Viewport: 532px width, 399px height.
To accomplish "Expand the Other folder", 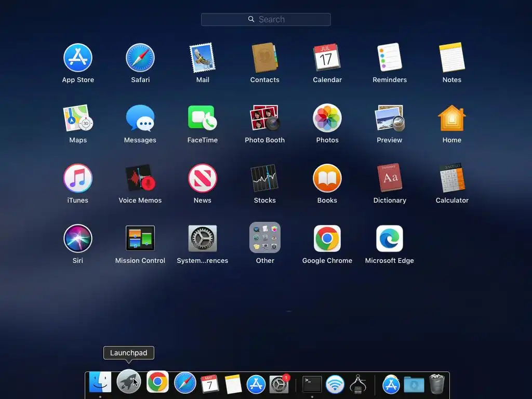I will [264, 237].
